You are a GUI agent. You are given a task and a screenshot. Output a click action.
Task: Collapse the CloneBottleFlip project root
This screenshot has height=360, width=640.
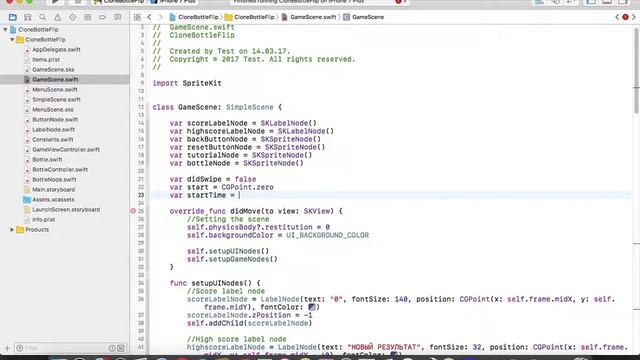[5, 29]
